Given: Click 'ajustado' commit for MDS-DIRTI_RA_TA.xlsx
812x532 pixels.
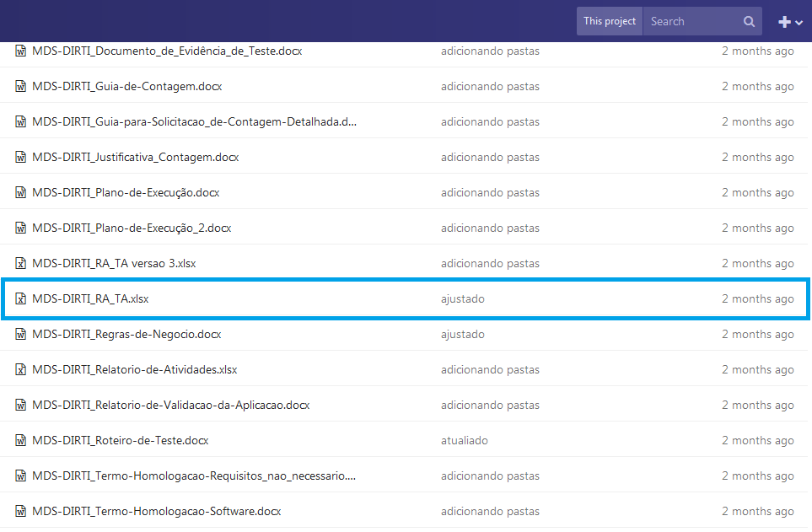Looking at the screenshot, I should (462, 299).
